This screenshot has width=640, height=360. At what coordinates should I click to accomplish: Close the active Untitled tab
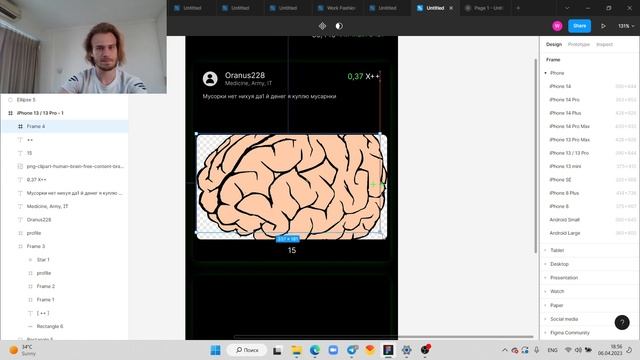click(x=451, y=8)
